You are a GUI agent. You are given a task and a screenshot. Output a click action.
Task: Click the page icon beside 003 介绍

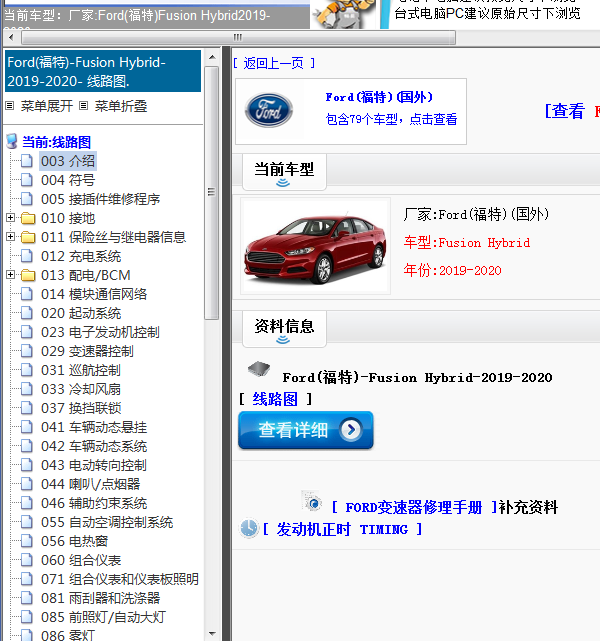click(27, 161)
